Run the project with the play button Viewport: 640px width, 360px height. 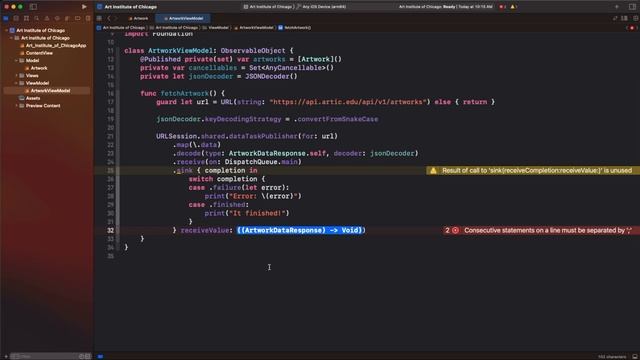tap(84, 7)
